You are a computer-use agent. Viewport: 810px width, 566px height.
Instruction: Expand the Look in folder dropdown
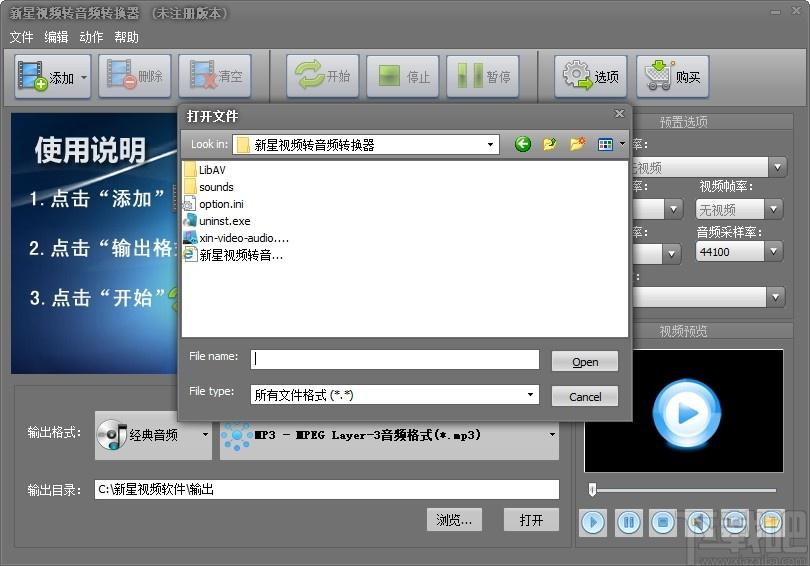coord(490,145)
